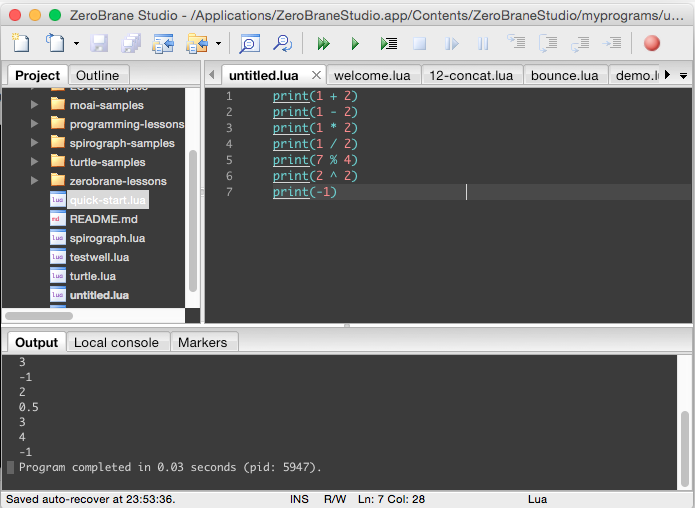Click Lua interpreter status bar field
This screenshot has height=508, width=695.
[x=537, y=499]
